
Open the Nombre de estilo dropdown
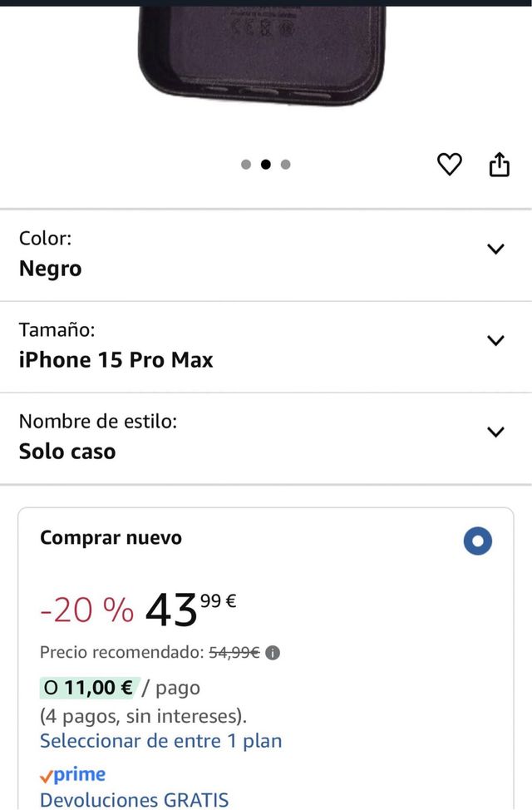click(x=495, y=432)
